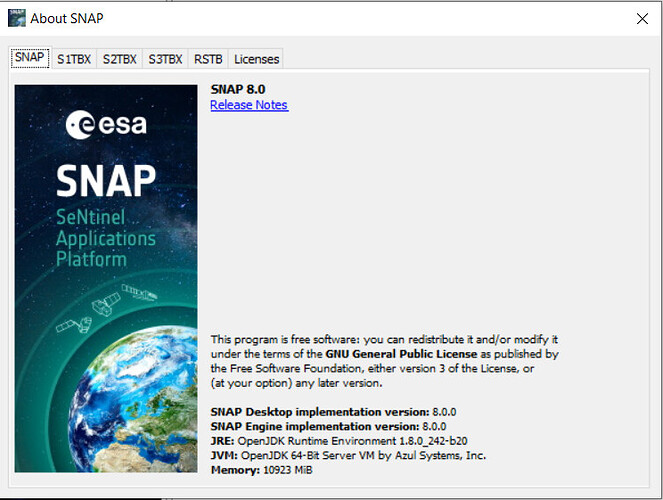Screen dimensions: 663x500
Task: Switch to the S2TBX tab
Action: (120, 59)
